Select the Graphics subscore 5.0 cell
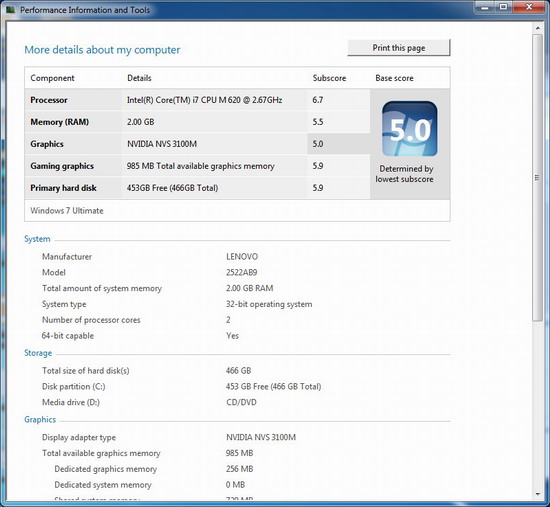This screenshot has width=550, height=507. (338, 144)
